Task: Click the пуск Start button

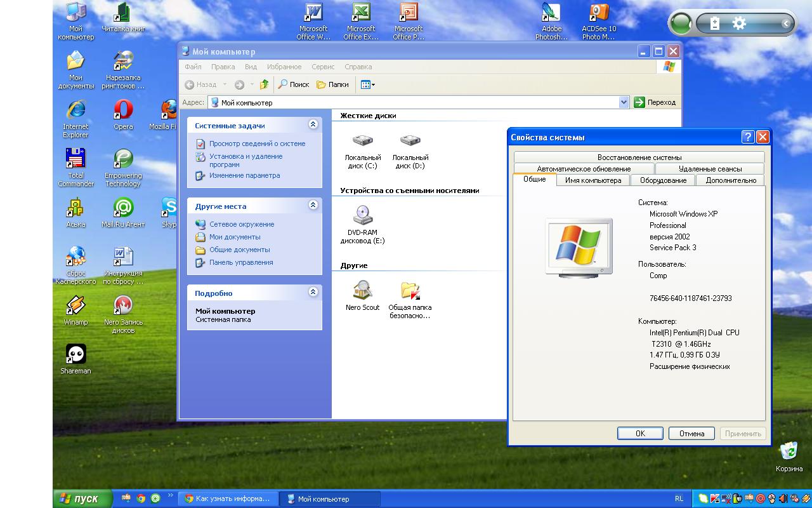Action: click(x=82, y=498)
